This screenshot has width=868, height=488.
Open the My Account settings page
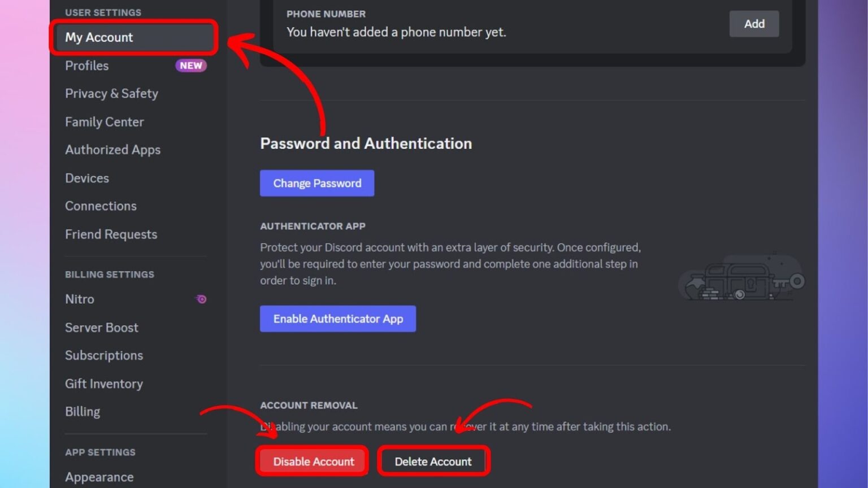99,37
